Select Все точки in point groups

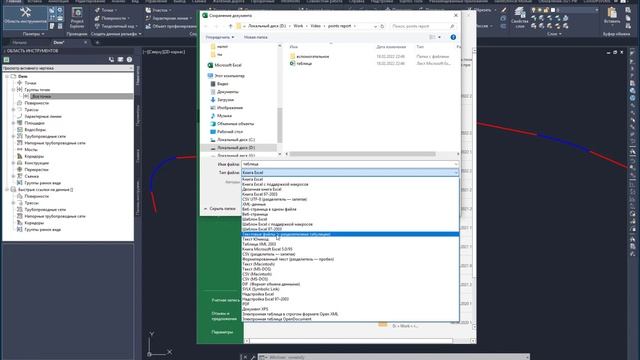41,96
